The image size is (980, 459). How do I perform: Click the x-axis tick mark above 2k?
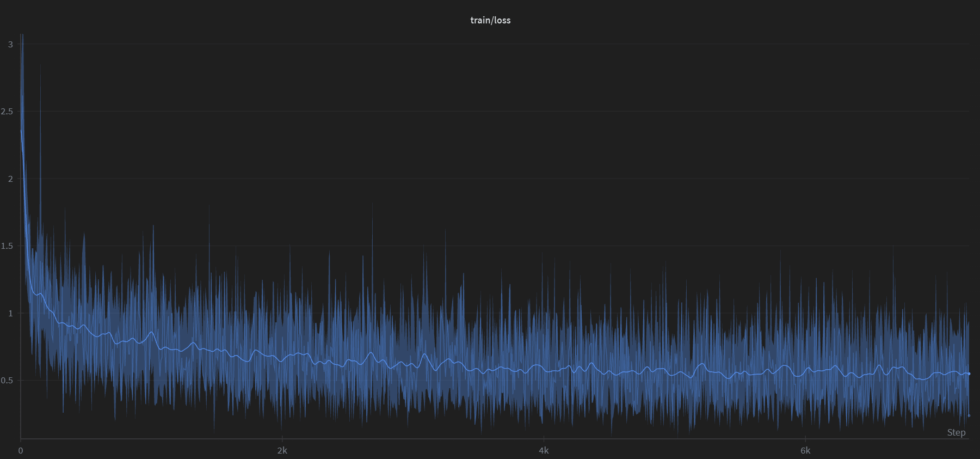282,440
